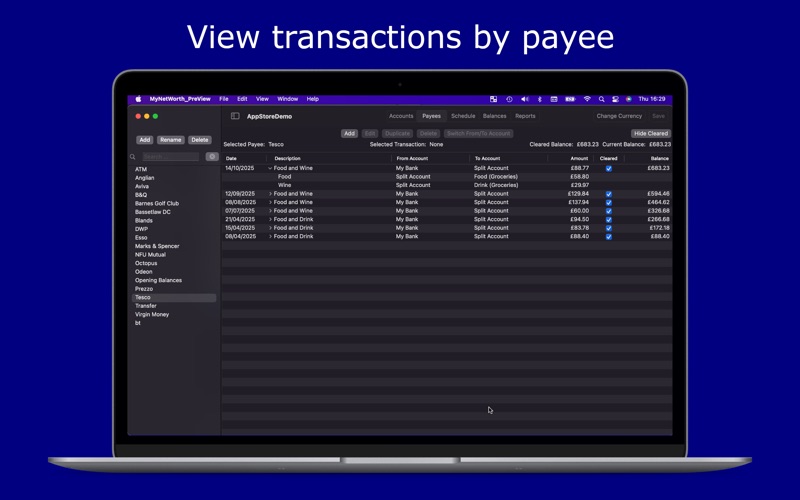Select the Payees tab

click(431, 116)
